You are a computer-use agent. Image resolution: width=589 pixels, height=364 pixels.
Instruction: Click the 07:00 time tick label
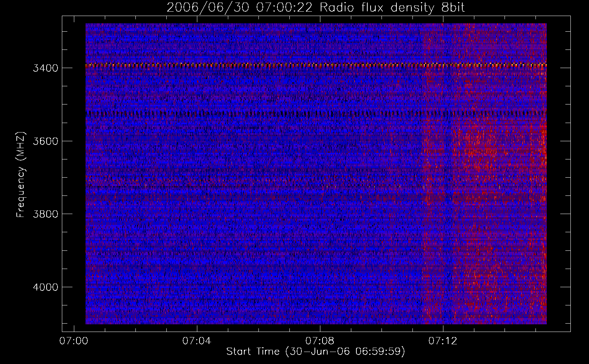pyautogui.click(x=74, y=341)
